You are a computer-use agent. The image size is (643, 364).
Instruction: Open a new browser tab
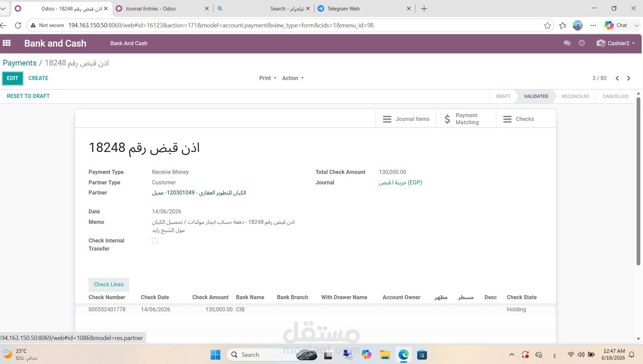[424, 8]
